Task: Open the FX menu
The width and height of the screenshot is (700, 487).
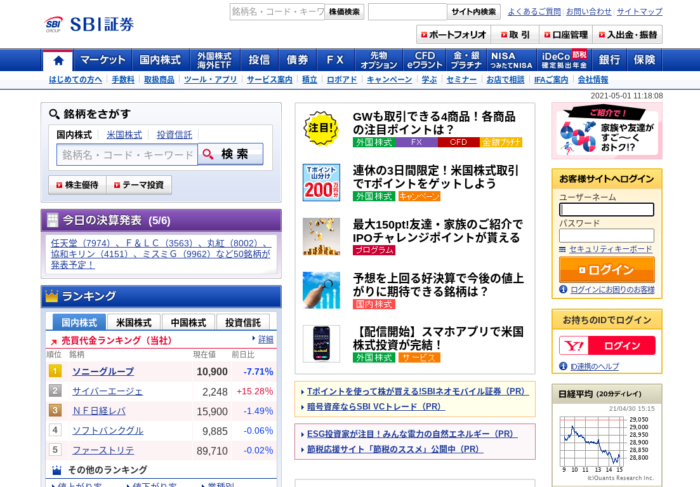Action: 335,60
